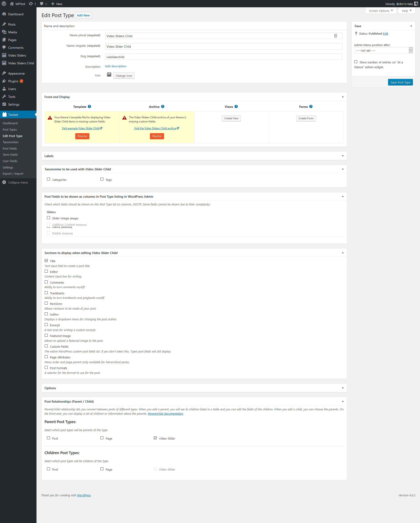Open Admin Menu position dropdown
The image size is (420, 523).
pyautogui.click(x=383, y=50)
